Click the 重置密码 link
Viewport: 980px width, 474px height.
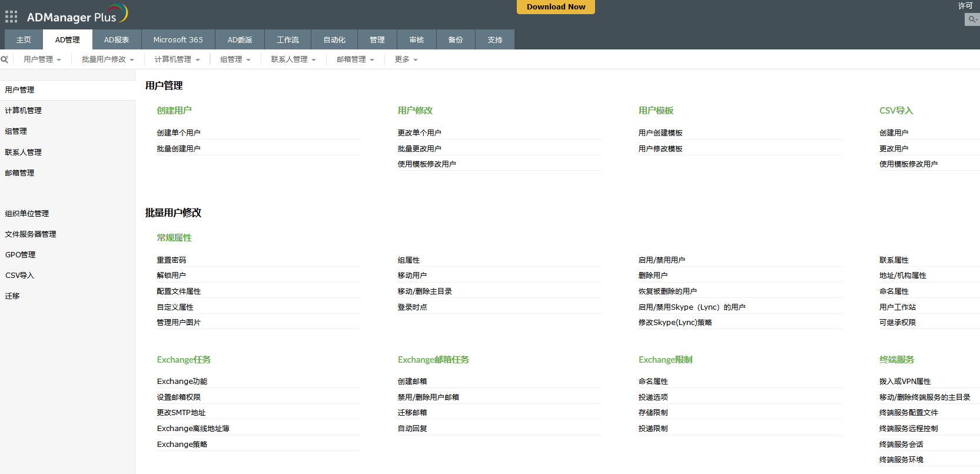tap(171, 260)
